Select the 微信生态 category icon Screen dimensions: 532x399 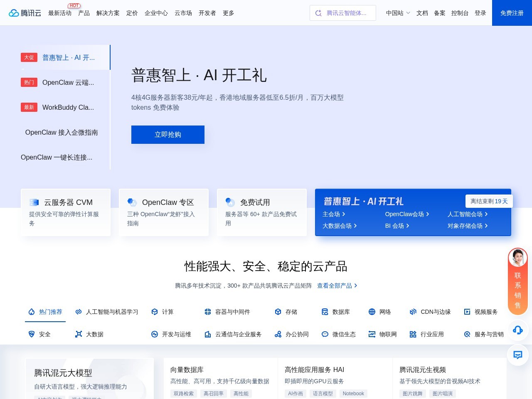tap(325, 334)
